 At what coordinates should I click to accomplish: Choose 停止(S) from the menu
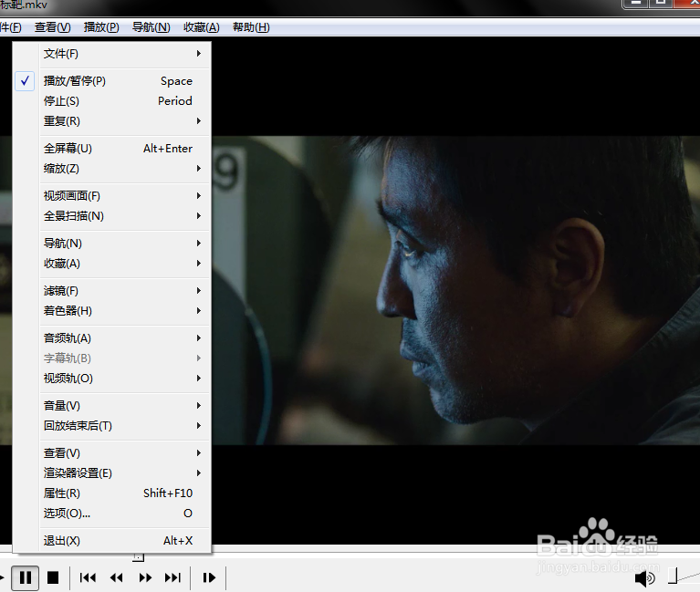click(111, 101)
